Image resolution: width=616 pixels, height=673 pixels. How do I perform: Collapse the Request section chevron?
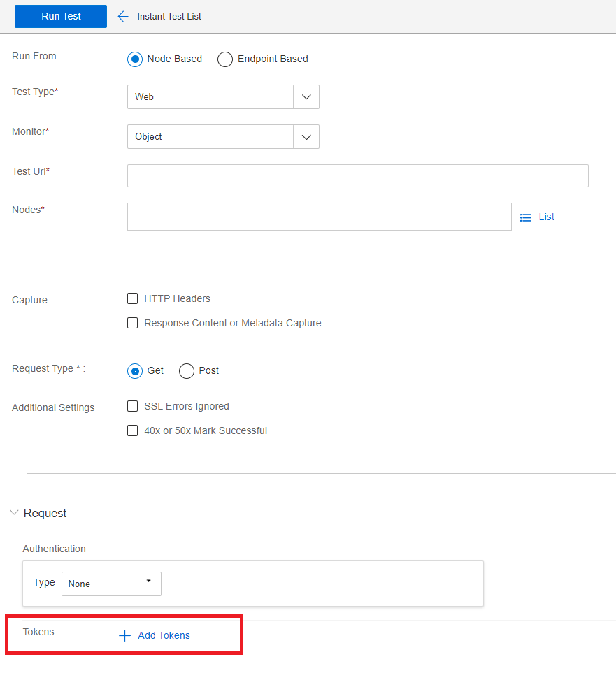click(14, 512)
